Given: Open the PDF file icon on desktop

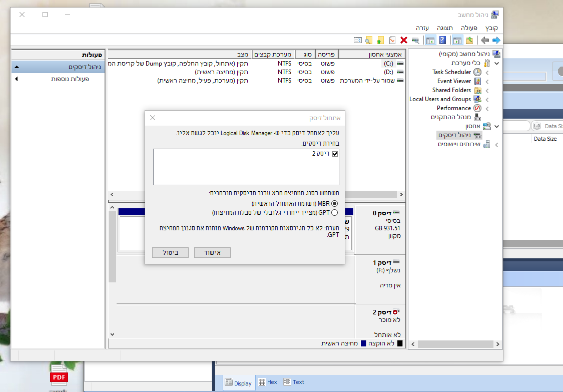Looking at the screenshot, I should (x=59, y=375).
